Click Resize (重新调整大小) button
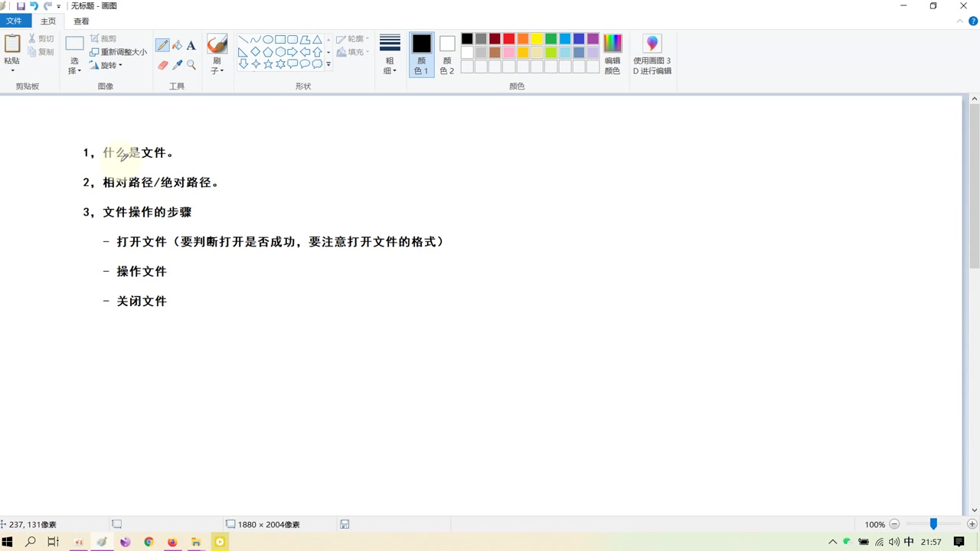The width and height of the screenshot is (980, 551). click(118, 52)
